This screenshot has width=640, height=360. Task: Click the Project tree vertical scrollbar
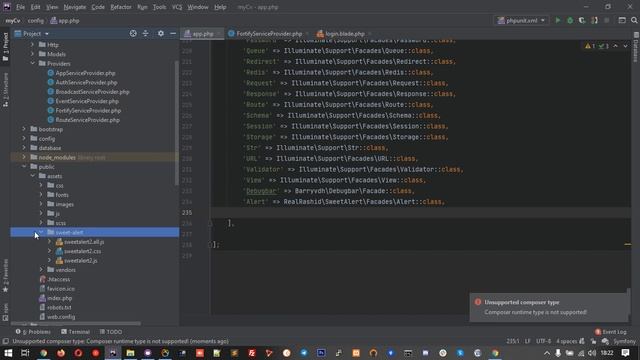pyautogui.click(x=176, y=122)
